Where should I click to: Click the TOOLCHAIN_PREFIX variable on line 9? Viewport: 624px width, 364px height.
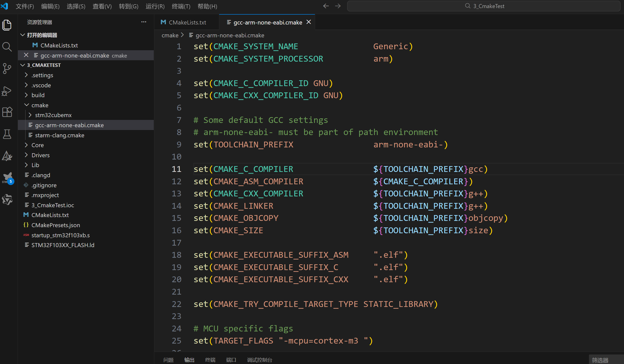click(x=253, y=145)
